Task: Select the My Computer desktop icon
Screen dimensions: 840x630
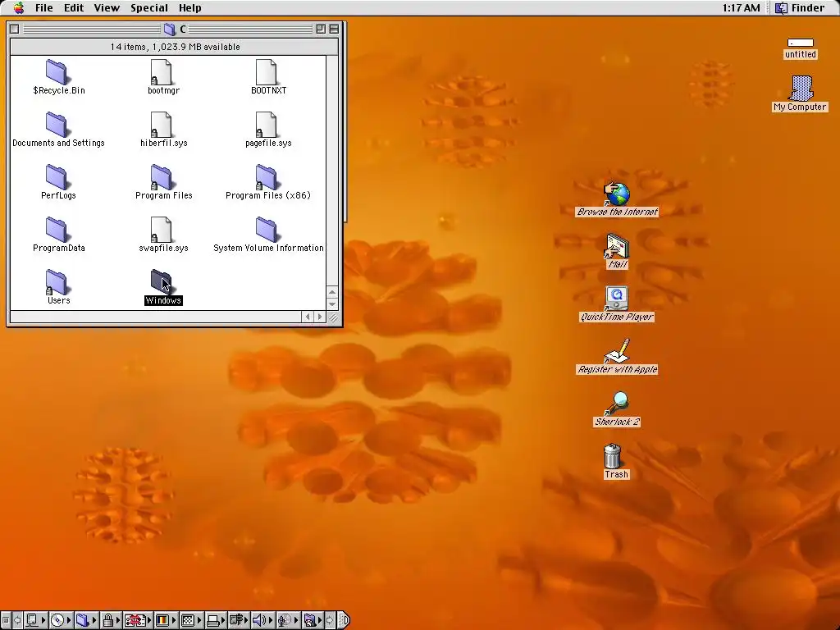Action: coord(800,94)
